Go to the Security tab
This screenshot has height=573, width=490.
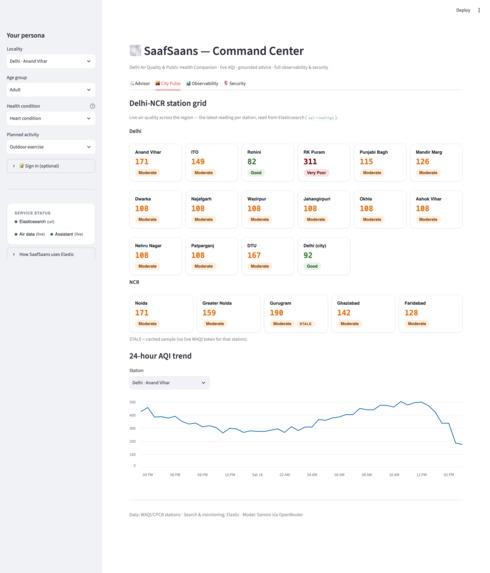tap(235, 83)
